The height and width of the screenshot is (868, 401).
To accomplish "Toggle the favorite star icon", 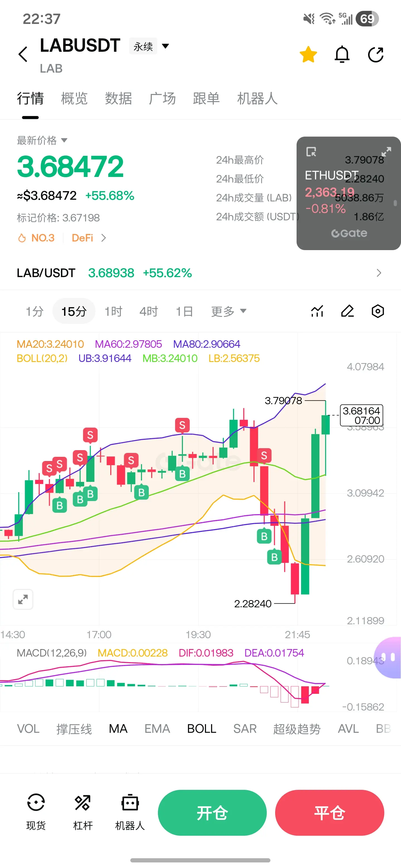I will point(308,55).
